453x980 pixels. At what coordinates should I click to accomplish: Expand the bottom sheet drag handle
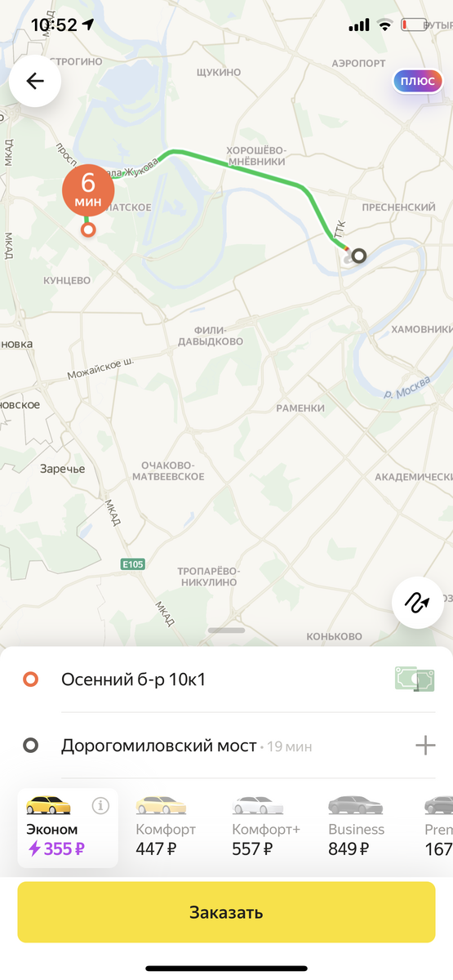[226, 630]
